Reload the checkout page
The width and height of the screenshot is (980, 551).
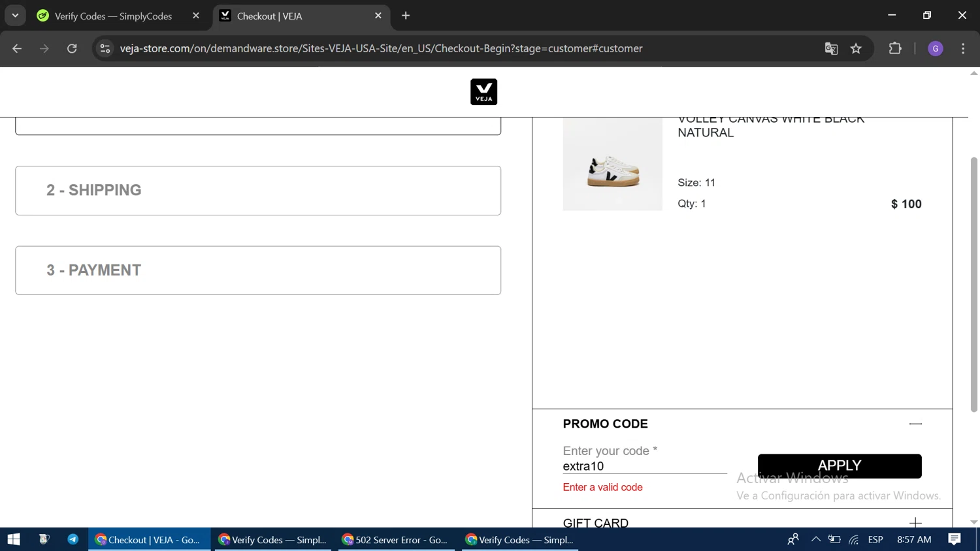point(72,48)
